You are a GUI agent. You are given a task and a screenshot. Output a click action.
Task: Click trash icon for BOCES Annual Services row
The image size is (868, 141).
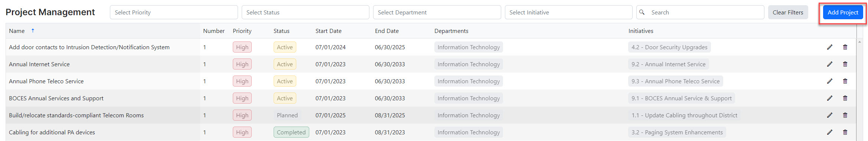(845, 98)
